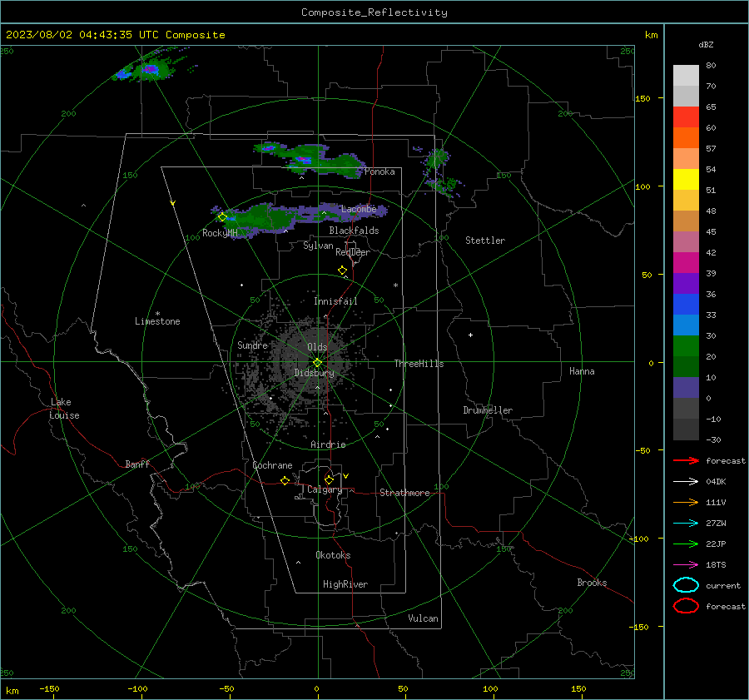Click the bright yellow swatch at 54 dBZ

point(686,179)
